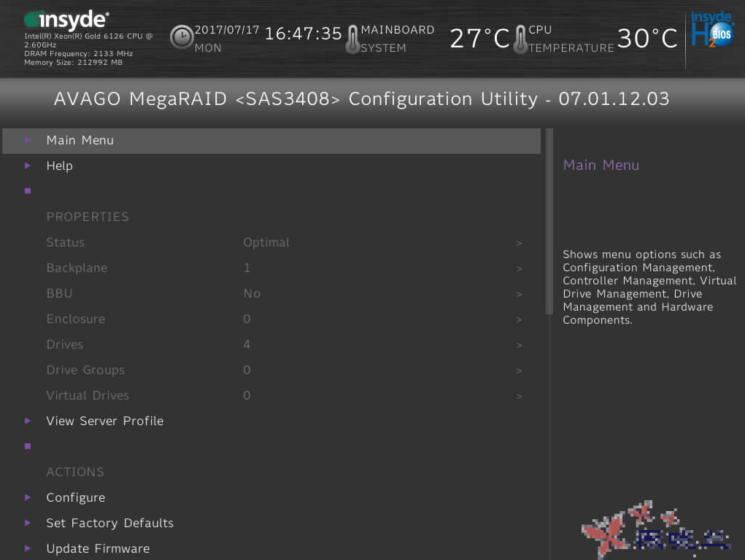Click the arrow beside Help
745x560 pixels.
(28, 166)
